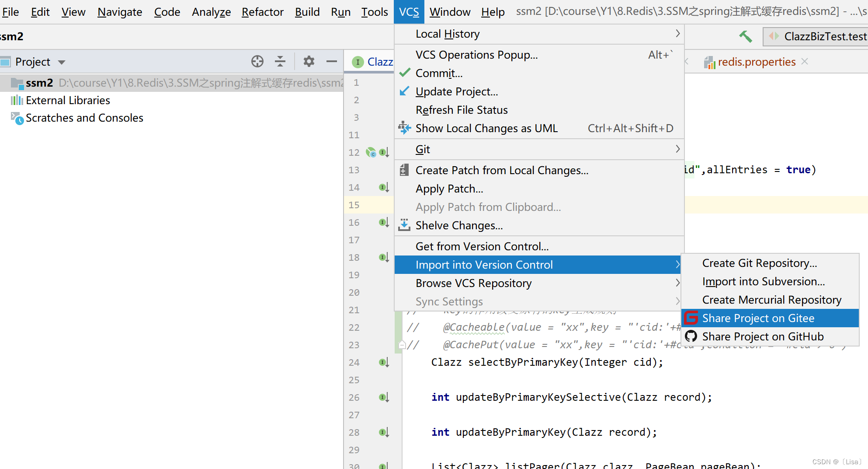Click the ClazzBizTest.test run configuration

click(x=824, y=36)
